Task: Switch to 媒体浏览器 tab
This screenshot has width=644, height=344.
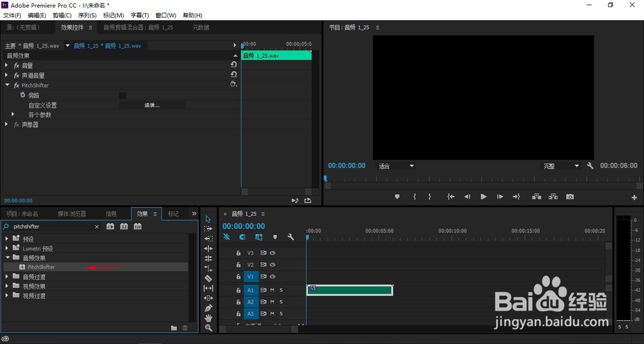Action: pyautogui.click(x=72, y=214)
